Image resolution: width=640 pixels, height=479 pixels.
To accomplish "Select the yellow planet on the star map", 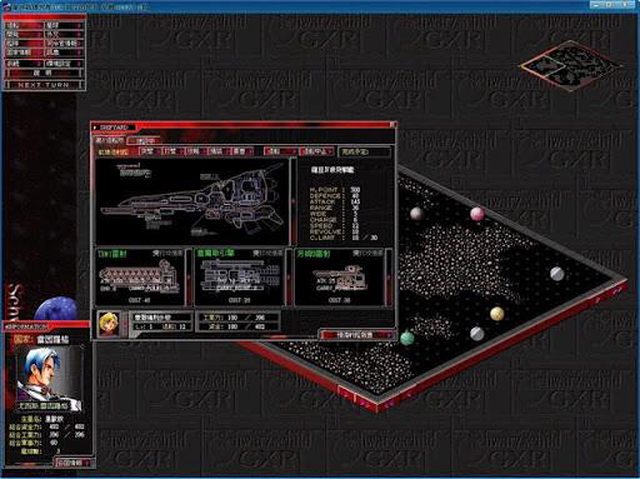I will 497,313.
